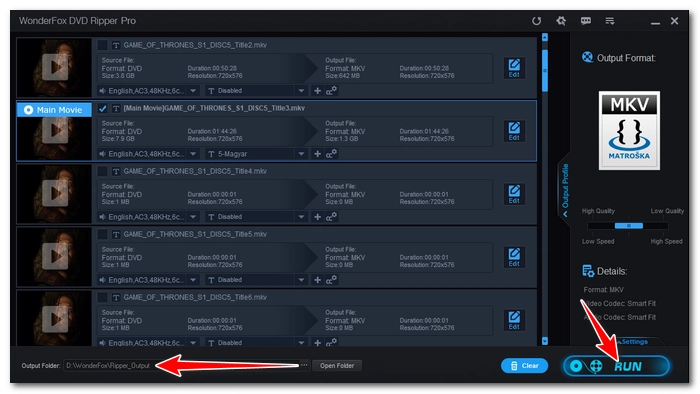Click the RUN button
Screen dimensions: 700x394
616,366
